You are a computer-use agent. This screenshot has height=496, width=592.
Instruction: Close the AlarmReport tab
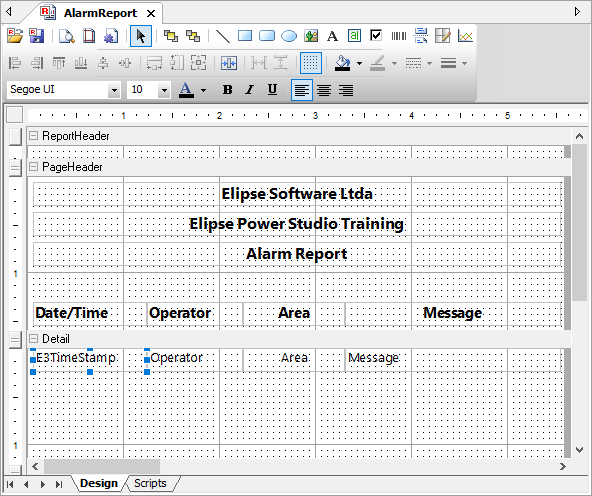151,14
